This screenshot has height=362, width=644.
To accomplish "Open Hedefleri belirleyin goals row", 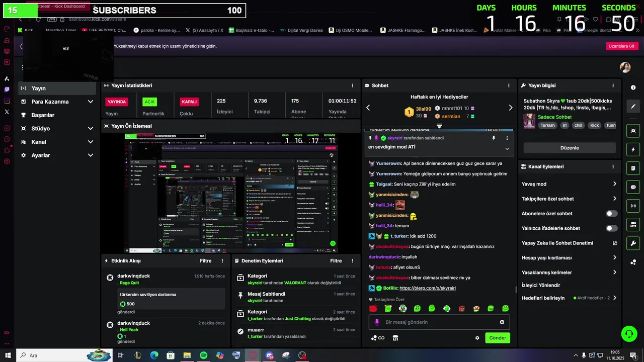I will pyautogui.click(x=570, y=298).
